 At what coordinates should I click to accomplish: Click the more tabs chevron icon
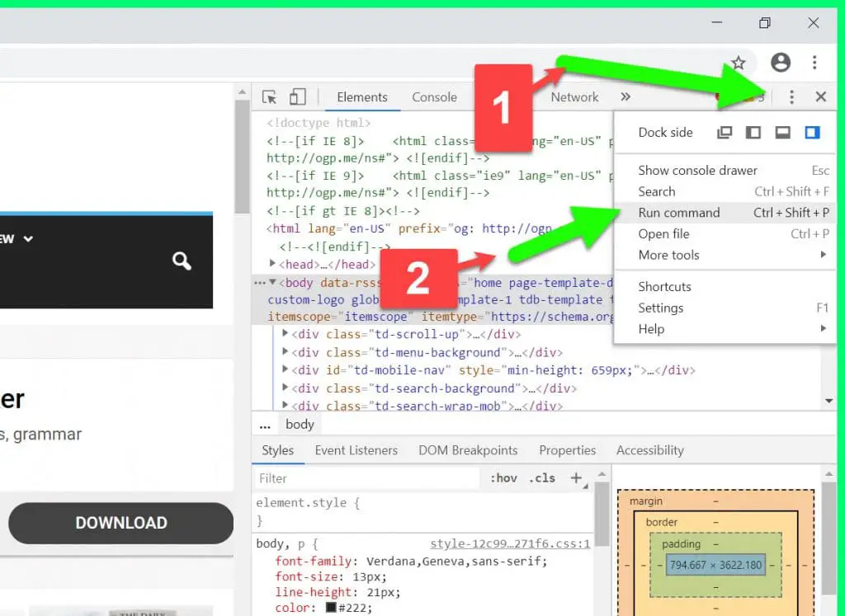tap(625, 96)
